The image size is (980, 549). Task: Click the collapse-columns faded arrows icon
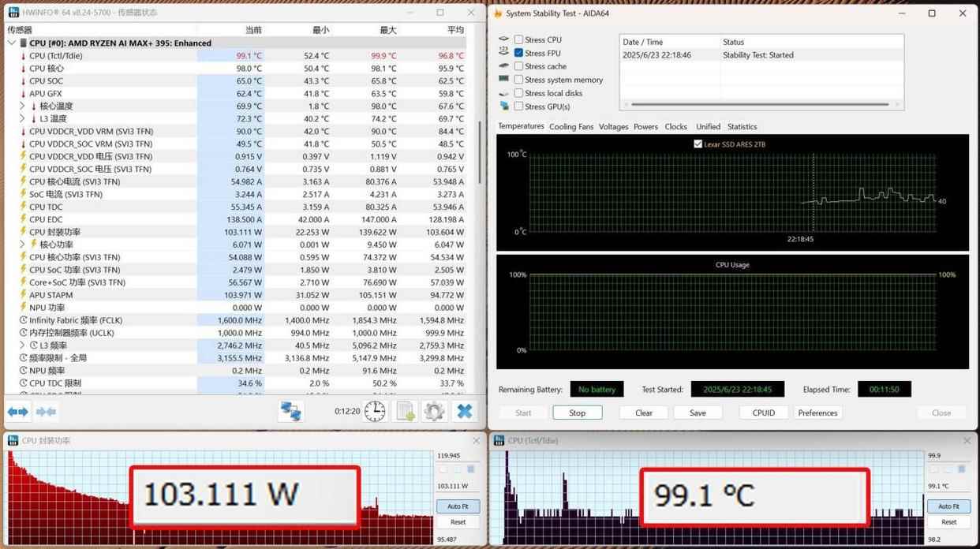tap(47, 412)
